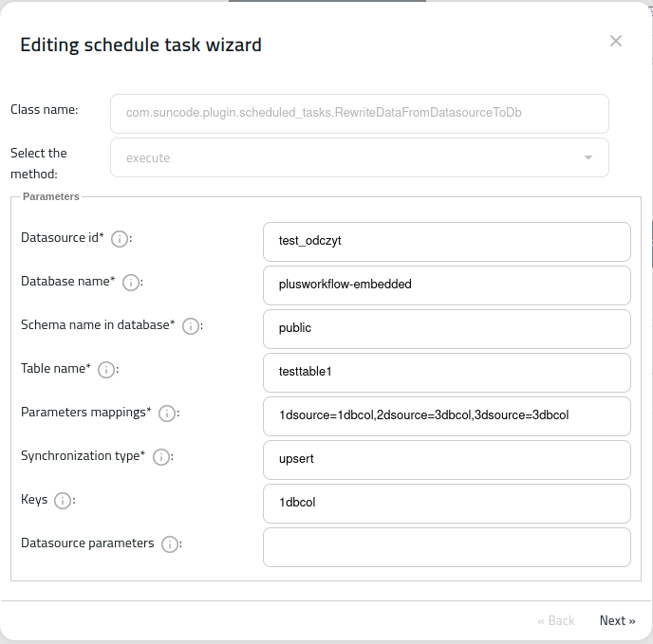Click Synchronization type info icon
Viewport: 653px width, 644px height.
tap(161, 457)
